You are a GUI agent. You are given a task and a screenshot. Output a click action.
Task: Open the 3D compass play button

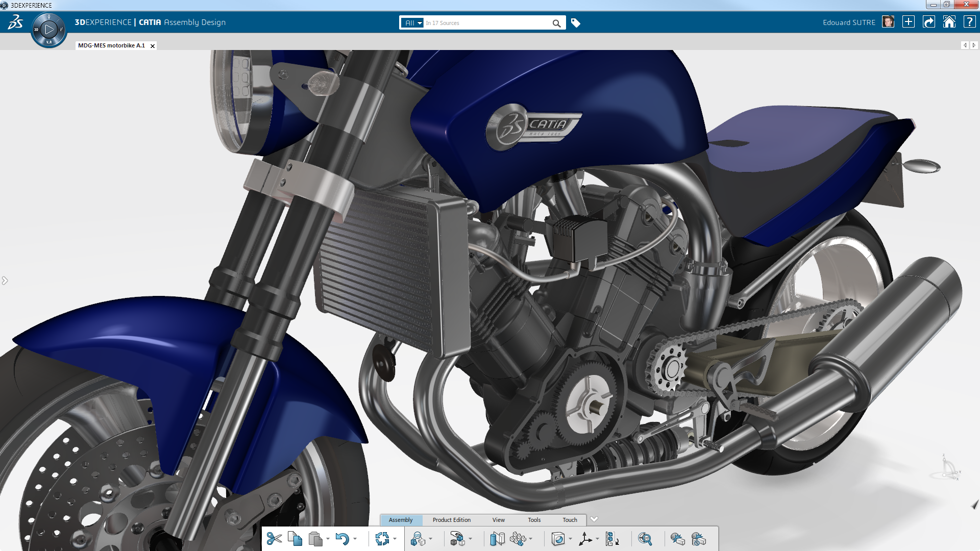[x=49, y=30]
